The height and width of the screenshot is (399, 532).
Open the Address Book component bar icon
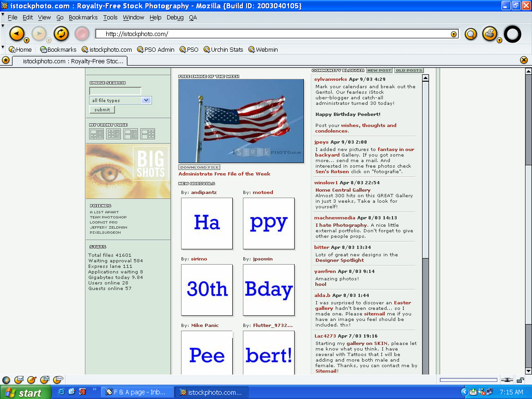click(x=45, y=380)
